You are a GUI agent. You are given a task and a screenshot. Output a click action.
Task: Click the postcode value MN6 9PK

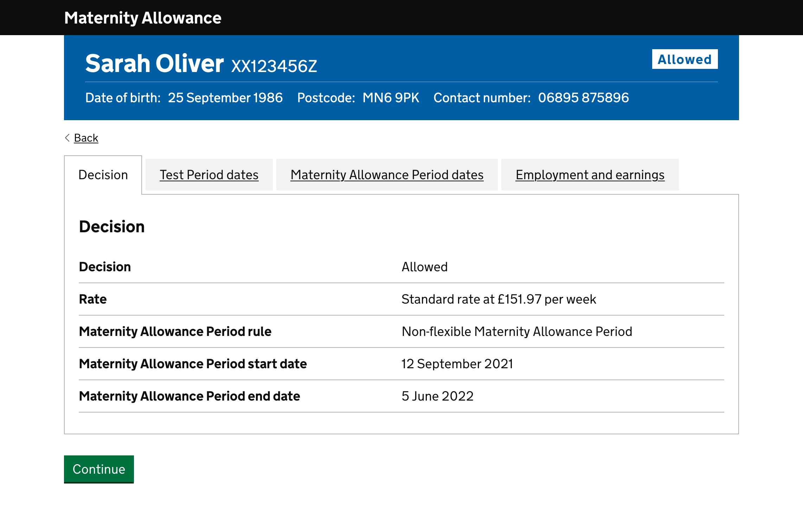[x=391, y=98]
